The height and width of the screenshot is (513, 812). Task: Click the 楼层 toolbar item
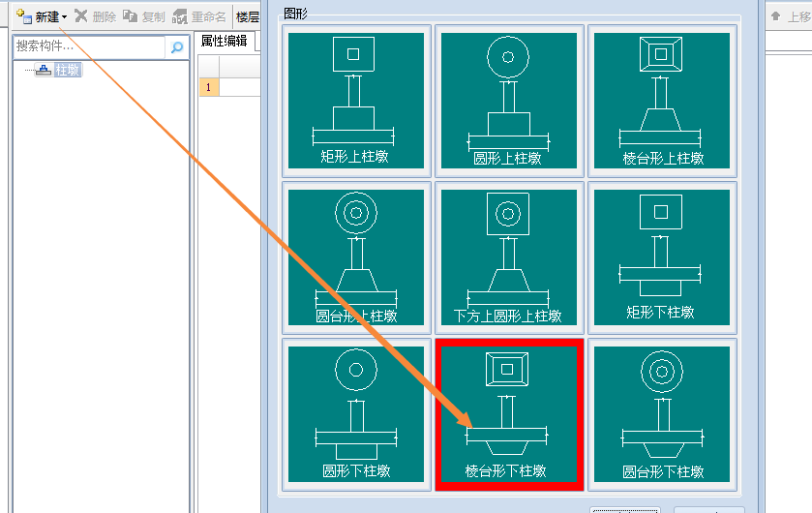coord(248,16)
